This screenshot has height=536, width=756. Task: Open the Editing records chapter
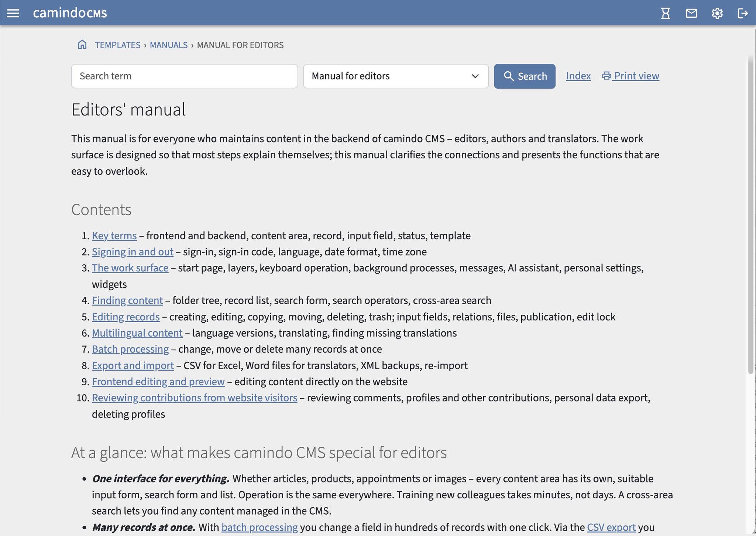click(126, 317)
